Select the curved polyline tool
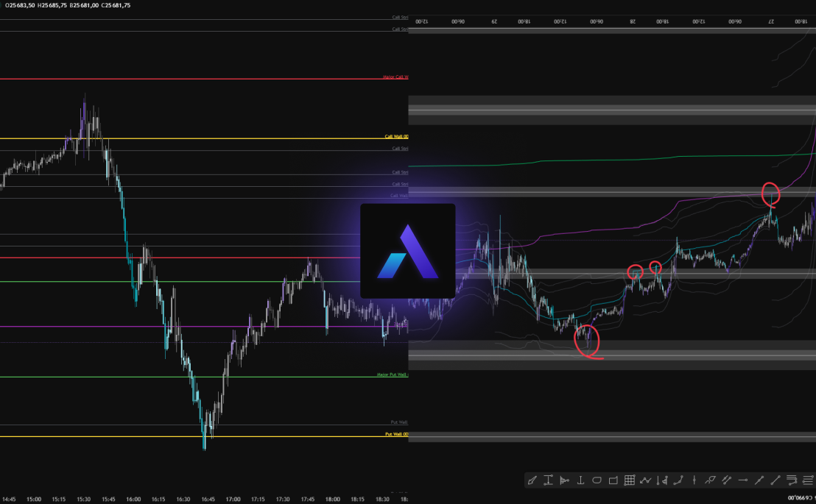 (678, 480)
